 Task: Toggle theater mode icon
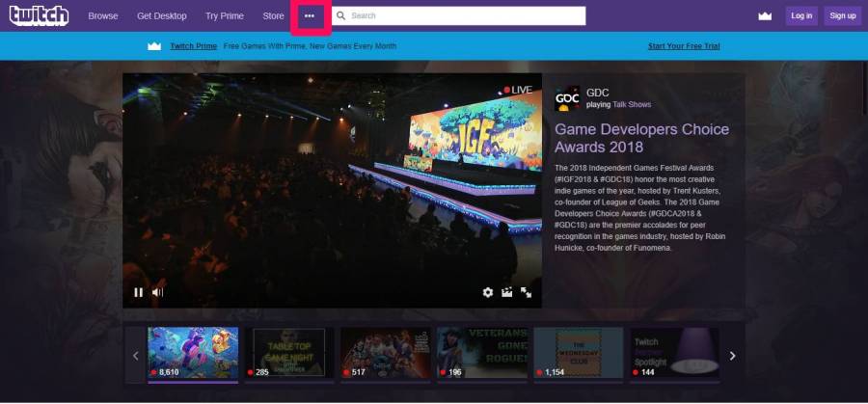tap(506, 292)
